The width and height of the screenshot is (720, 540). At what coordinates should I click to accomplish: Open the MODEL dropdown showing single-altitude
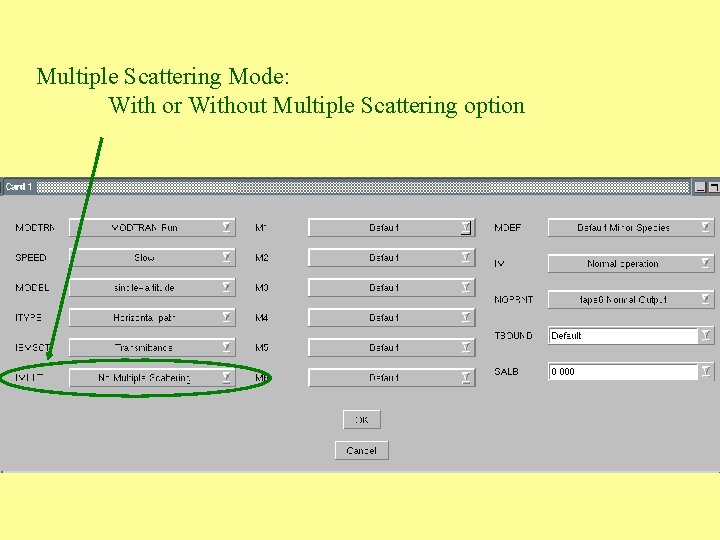tap(152, 287)
